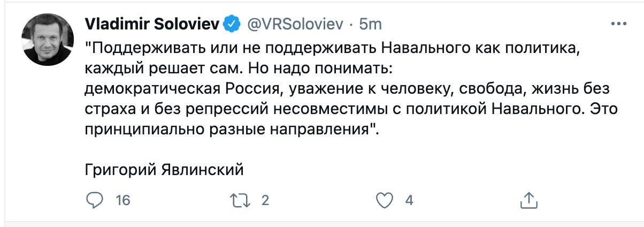This screenshot has width=644, height=227.
Task: Retweet this post via the arrows icon
Action: [240, 200]
